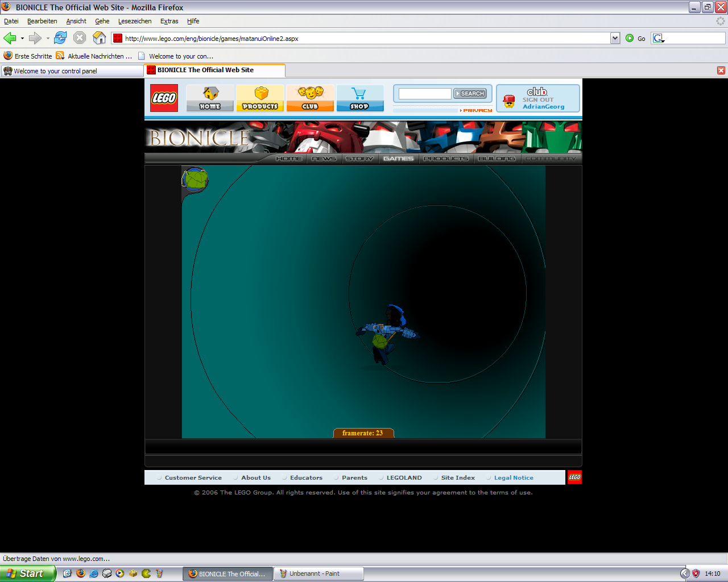
Task: Click the Firefox Back arrow button
Action: (x=10, y=38)
